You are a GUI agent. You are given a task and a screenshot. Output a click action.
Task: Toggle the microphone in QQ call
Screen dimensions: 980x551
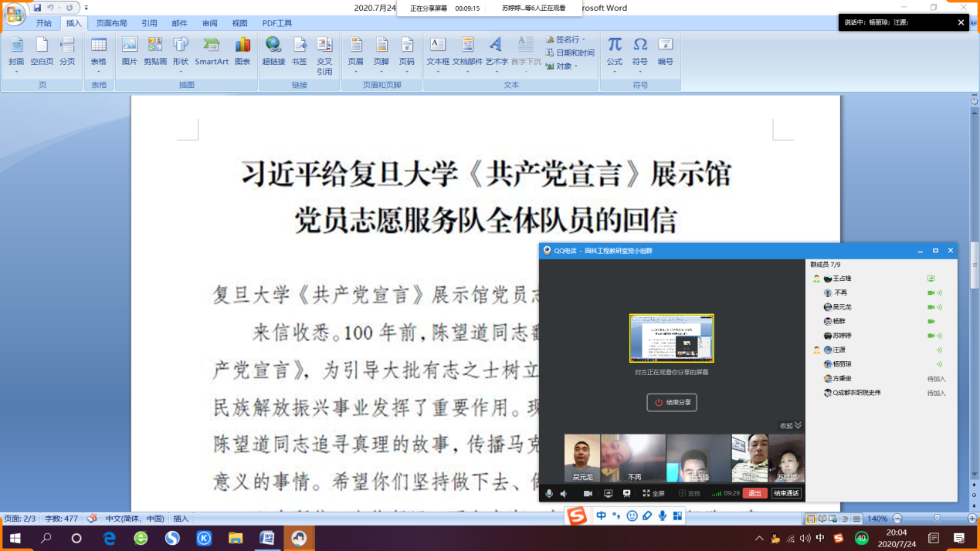tap(550, 493)
